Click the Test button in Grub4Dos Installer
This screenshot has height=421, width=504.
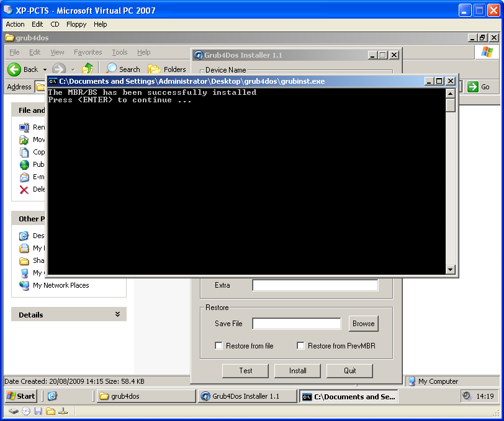coord(246,371)
